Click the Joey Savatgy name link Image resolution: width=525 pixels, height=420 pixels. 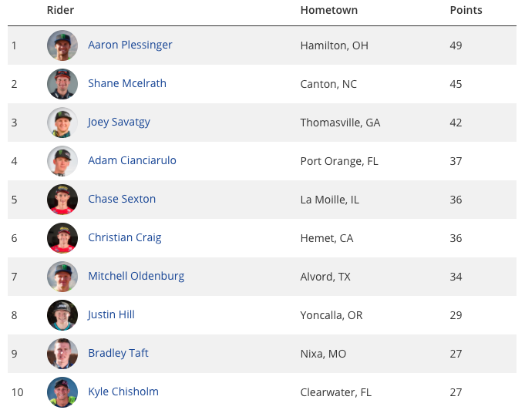pyautogui.click(x=119, y=122)
